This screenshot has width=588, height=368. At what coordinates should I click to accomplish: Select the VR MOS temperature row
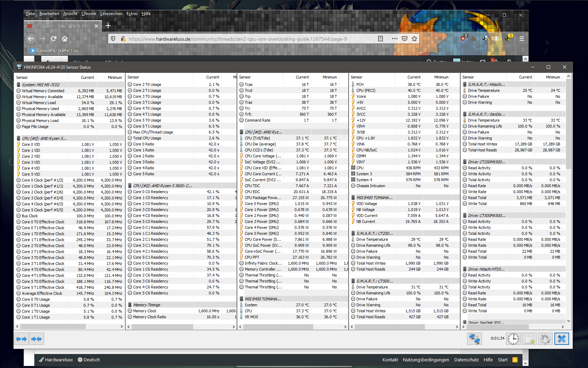pyautogui.click(x=293, y=317)
